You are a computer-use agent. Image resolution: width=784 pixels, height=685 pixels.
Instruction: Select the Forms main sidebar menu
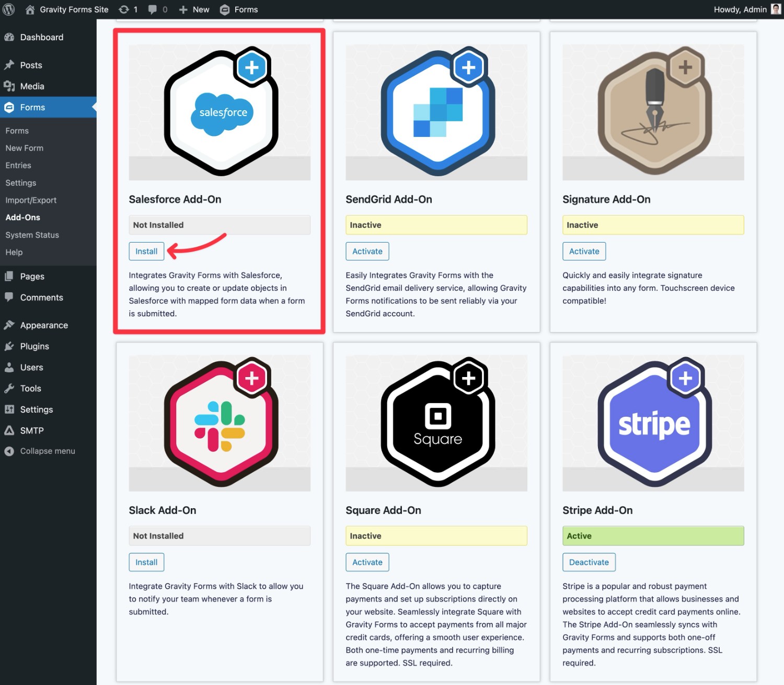(48, 107)
